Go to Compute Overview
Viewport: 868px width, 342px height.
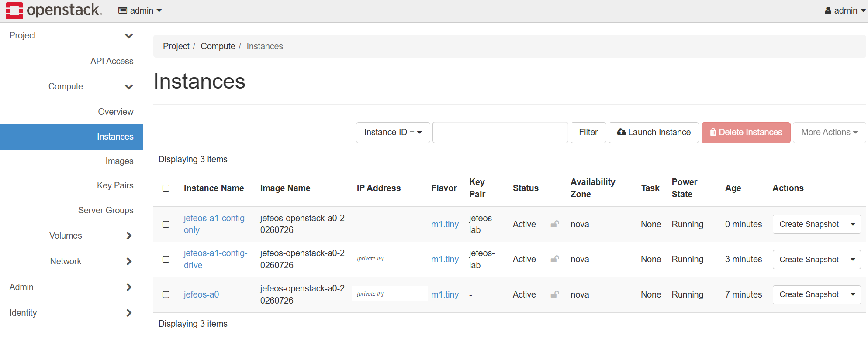tap(116, 112)
